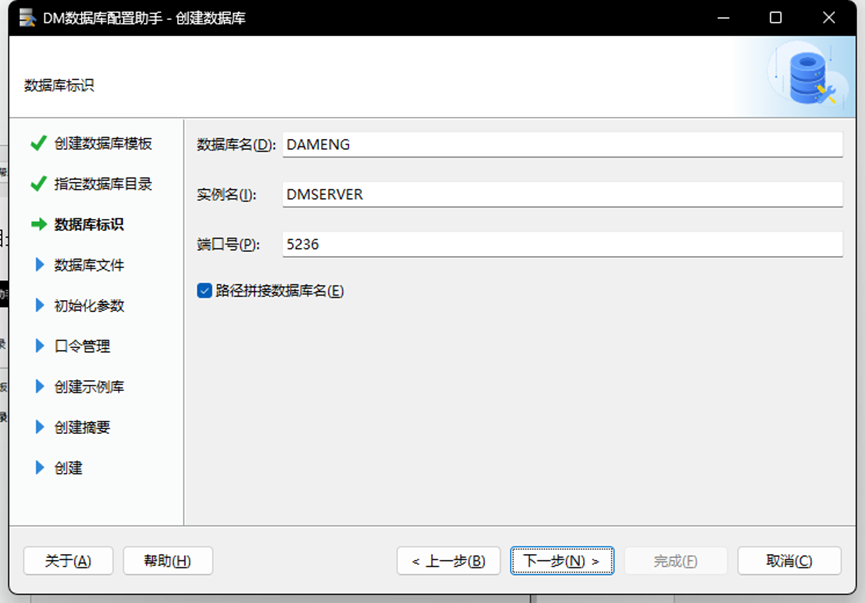Click blue triangle beside 初始化参数
Image resolution: width=865 pixels, height=603 pixels.
click(x=39, y=305)
